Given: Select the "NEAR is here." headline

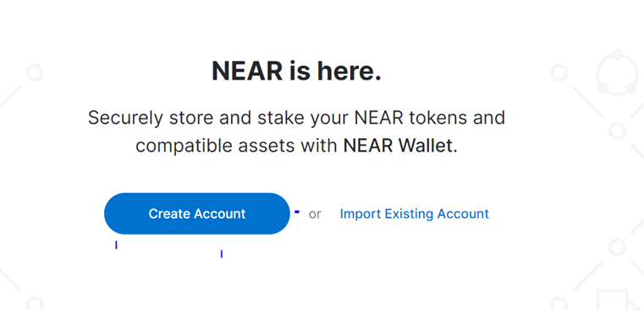Looking at the screenshot, I should coord(296,70).
